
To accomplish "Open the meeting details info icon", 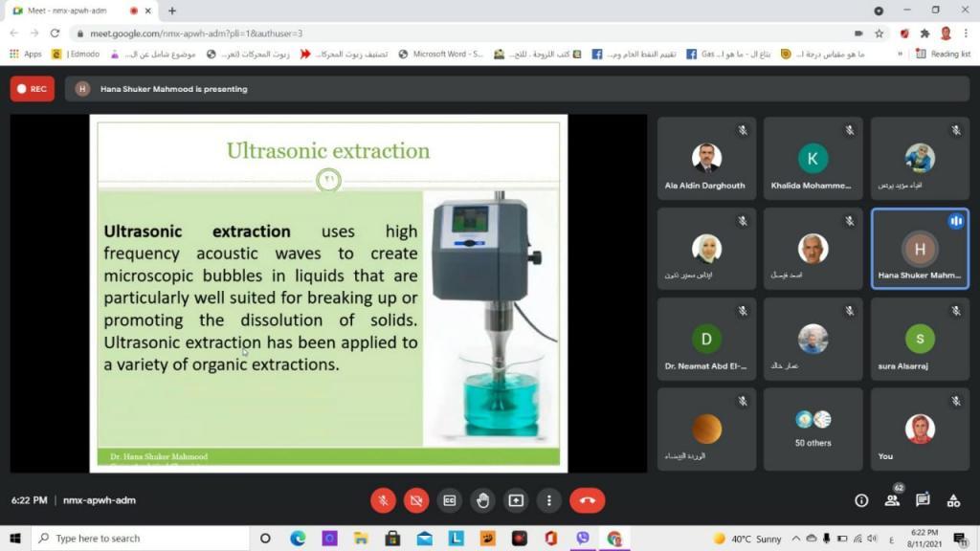I will tap(861, 500).
